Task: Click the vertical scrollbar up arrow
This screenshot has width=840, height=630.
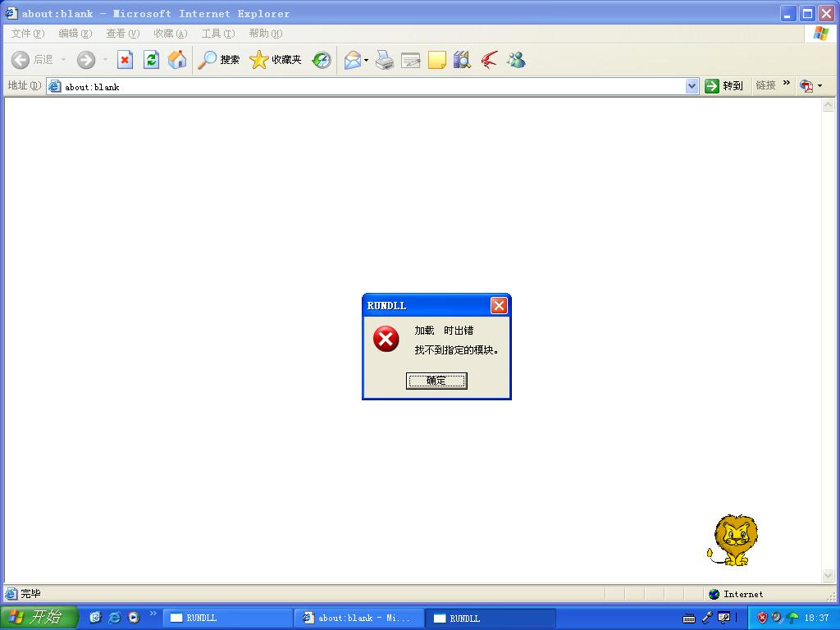Action: (x=829, y=106)
